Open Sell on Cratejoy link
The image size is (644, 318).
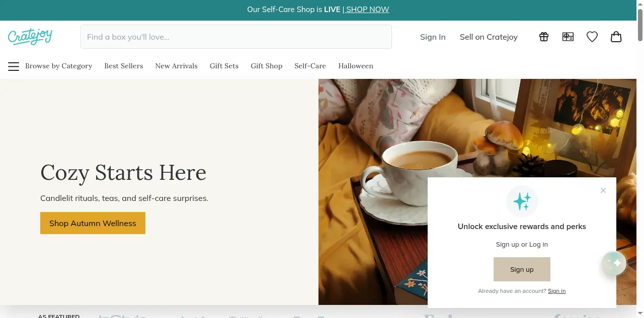pyautogui.click(x=489, y=37)
